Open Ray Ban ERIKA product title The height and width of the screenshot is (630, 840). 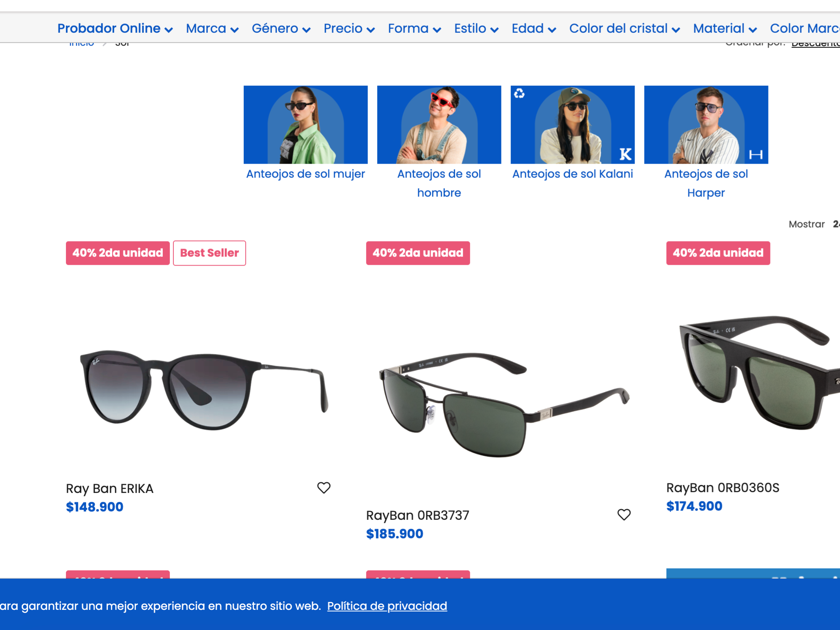click(x=109, y=489)
